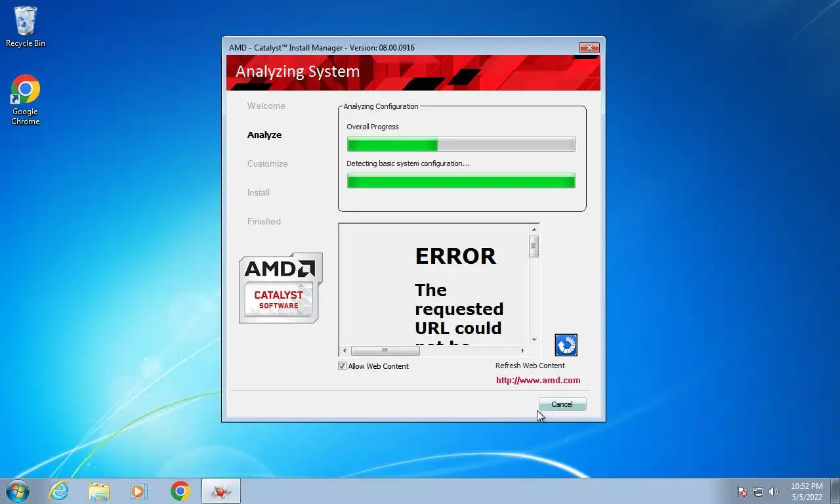Image resolution: width=840 pixels, height=504 pixels.
Task: Close the Catalyst Install Manager window
Action: pyautogui.click(x=589, y=47)
